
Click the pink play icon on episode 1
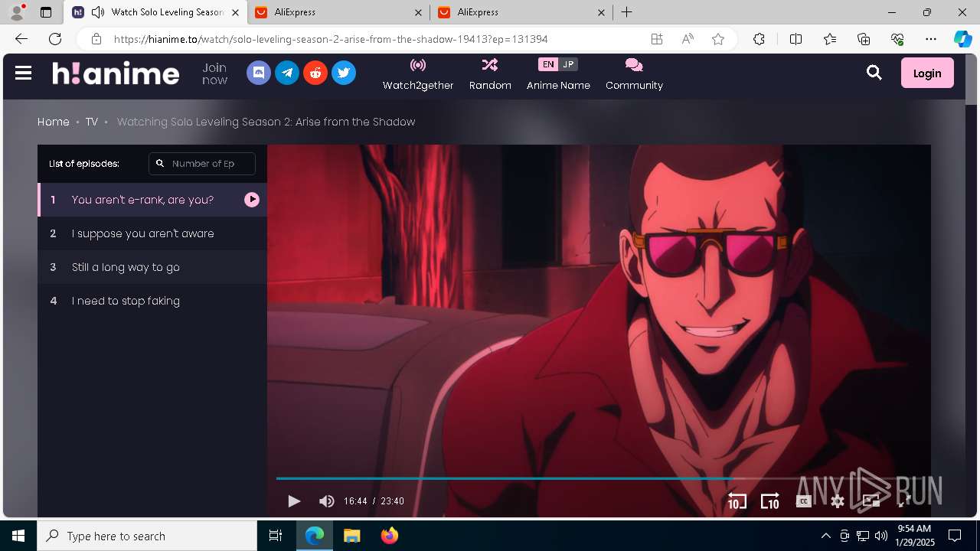(x=252, y=200)
